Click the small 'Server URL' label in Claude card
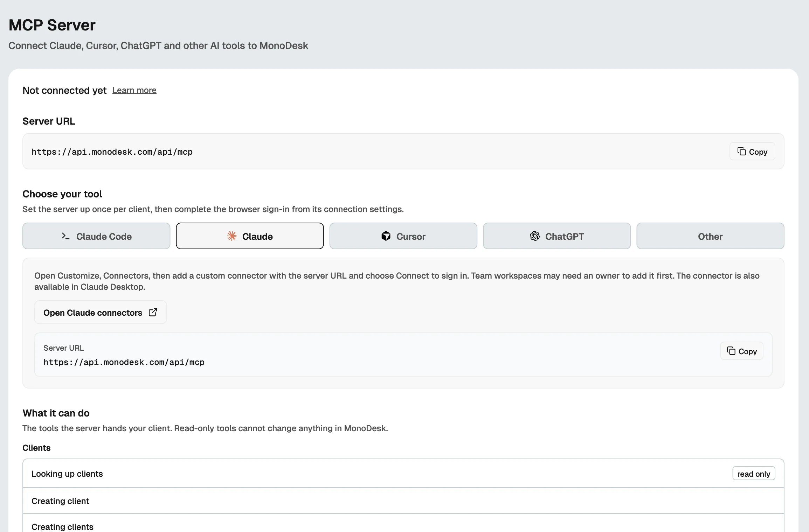 pos(64,348)
